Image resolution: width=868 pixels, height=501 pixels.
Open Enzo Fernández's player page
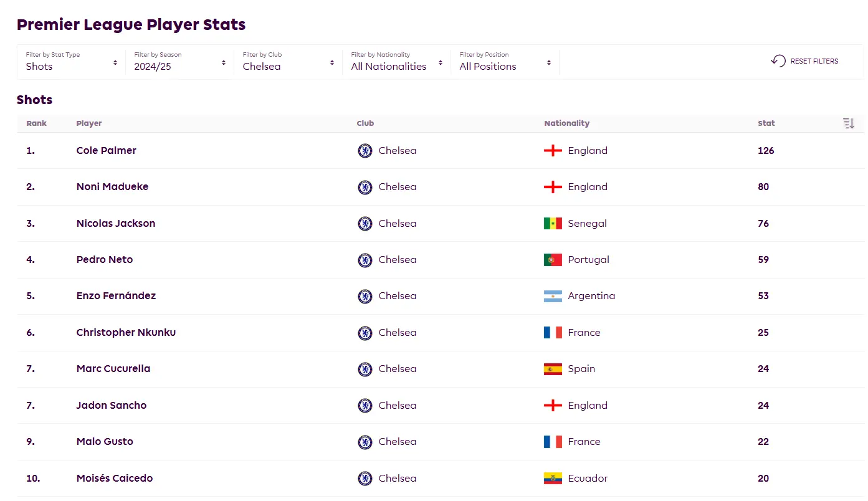pos(116,296)
